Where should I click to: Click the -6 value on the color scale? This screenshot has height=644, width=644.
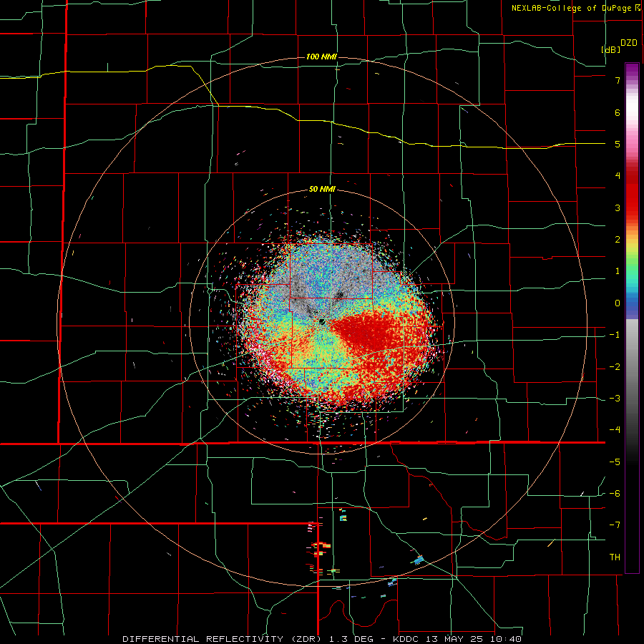pyautogui.click(x=615, y=494)
